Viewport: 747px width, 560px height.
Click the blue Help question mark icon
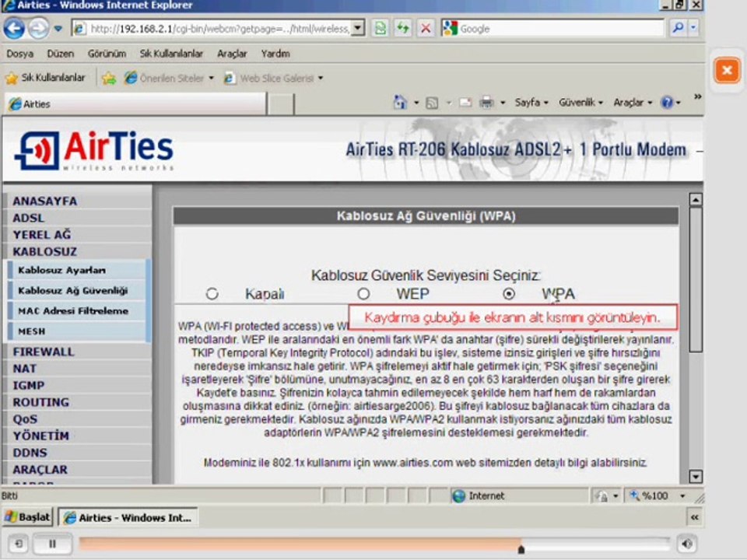(667, 103)
